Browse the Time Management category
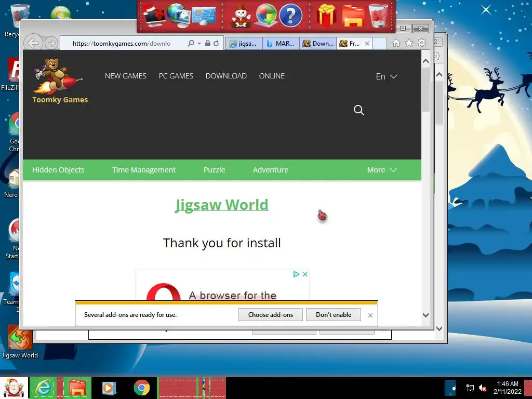The height and width of the screenshot is (399, 532). pos(144,170)
